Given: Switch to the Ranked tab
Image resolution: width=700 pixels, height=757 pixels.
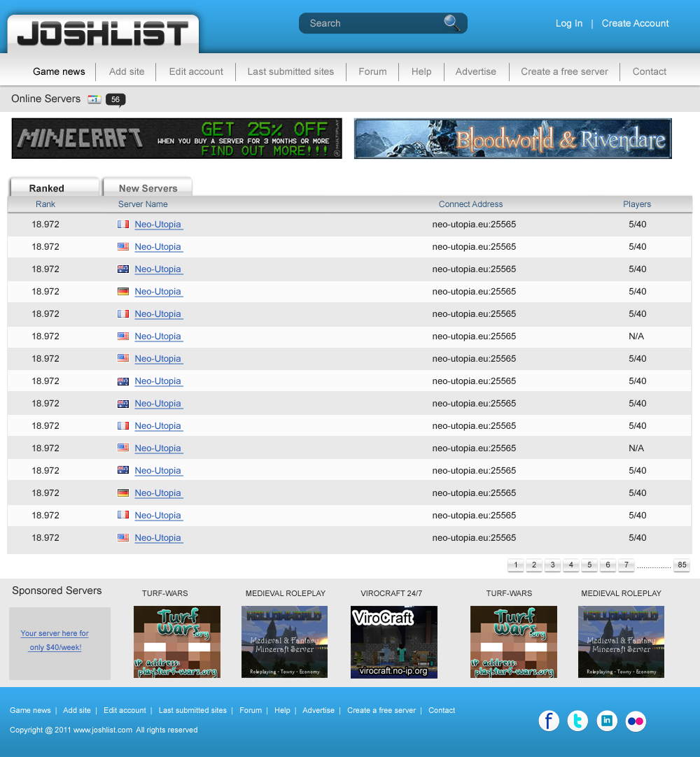Looking at the screenshot, I should click(x=54, y=188).
